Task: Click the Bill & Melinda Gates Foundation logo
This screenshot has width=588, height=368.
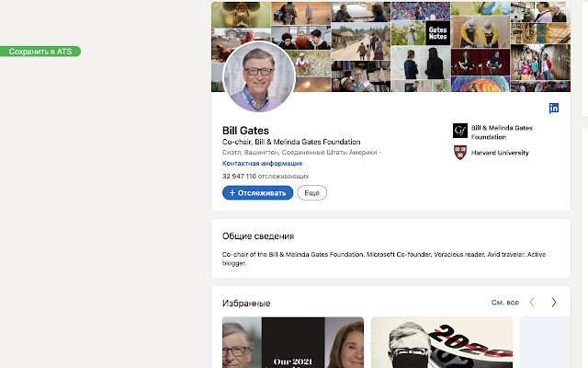Action: 460,131
